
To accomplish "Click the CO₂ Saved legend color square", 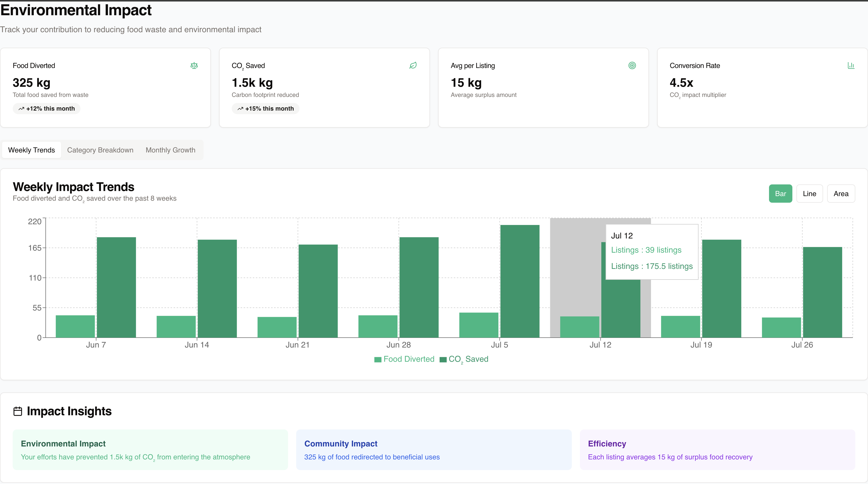I will click(x=443, y=359).
